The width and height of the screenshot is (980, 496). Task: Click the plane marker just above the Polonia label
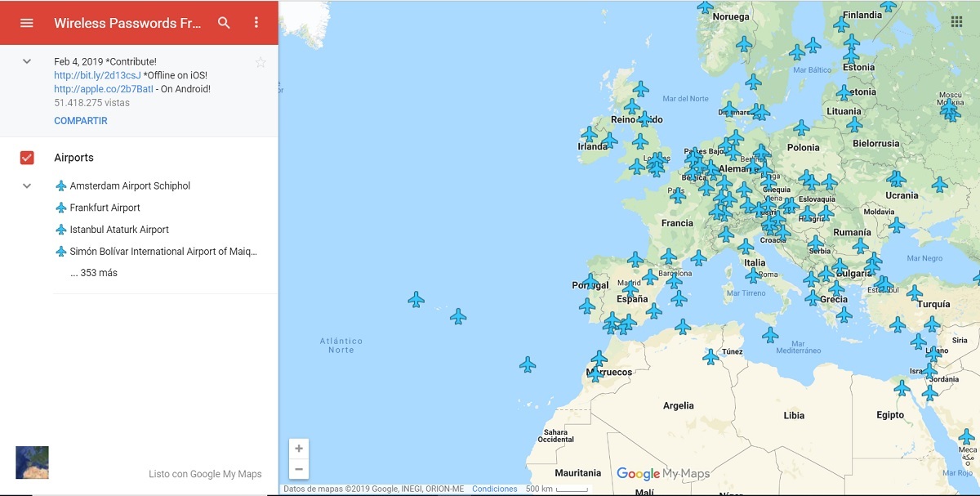801,127
